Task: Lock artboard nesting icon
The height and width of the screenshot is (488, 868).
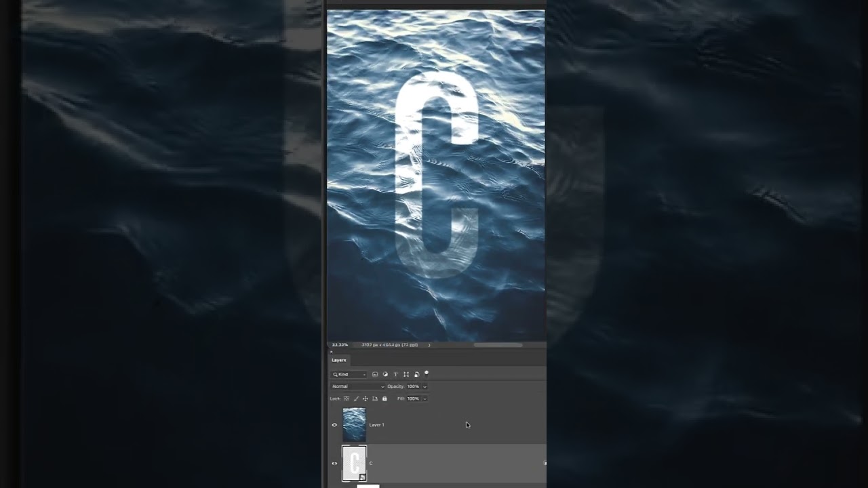Action: pyautogui.click(x=375, y=399)
